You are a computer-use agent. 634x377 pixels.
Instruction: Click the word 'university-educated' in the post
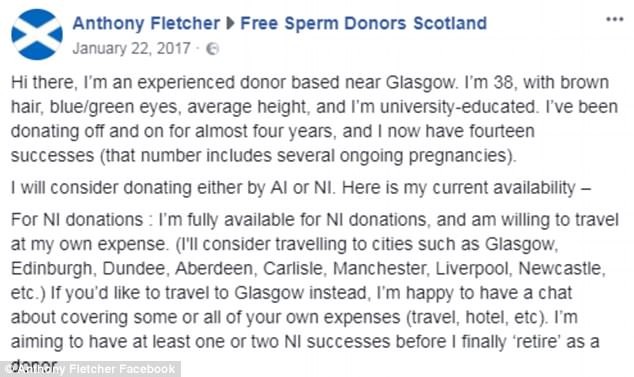coord(458,107)
